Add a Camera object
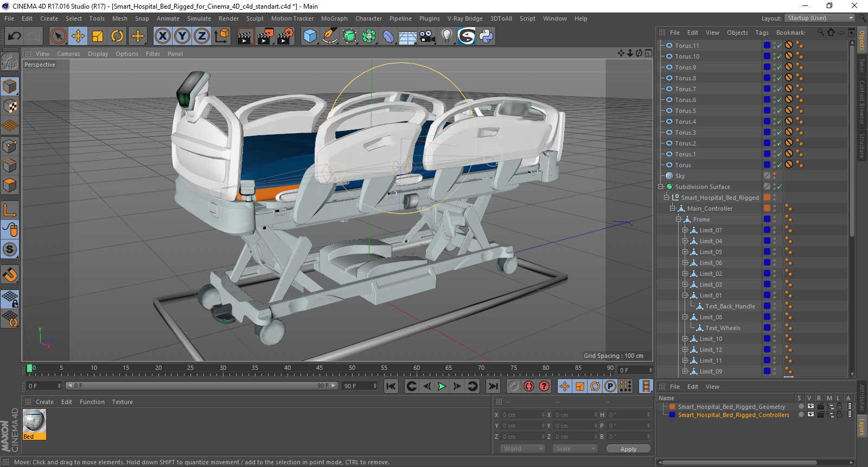The width and height of the screenshot is (868, 467). pos(427,36)
